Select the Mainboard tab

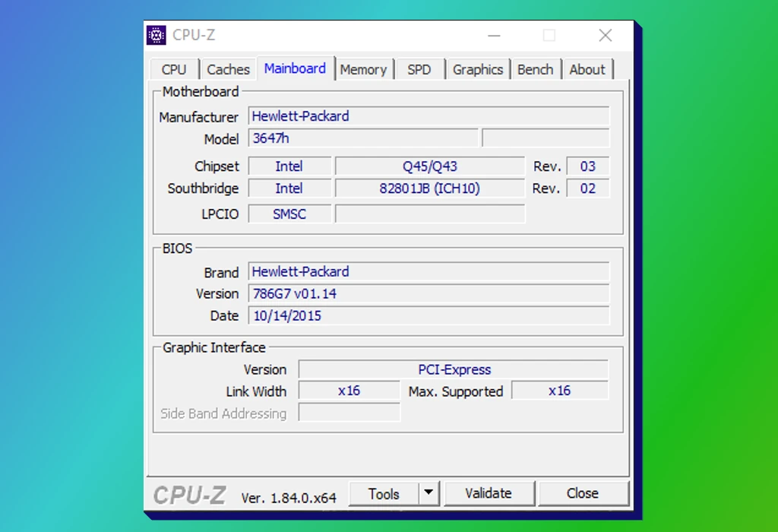[x=296, y=68]
